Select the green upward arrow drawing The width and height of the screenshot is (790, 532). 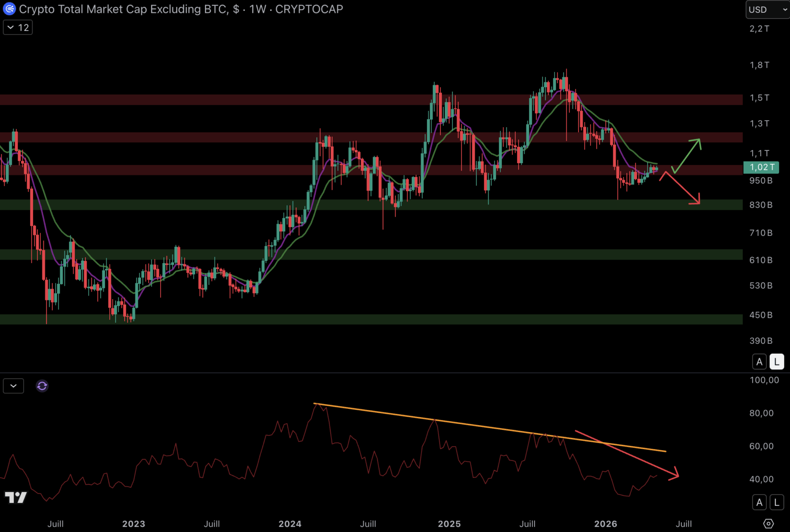(x=687, y=155)
